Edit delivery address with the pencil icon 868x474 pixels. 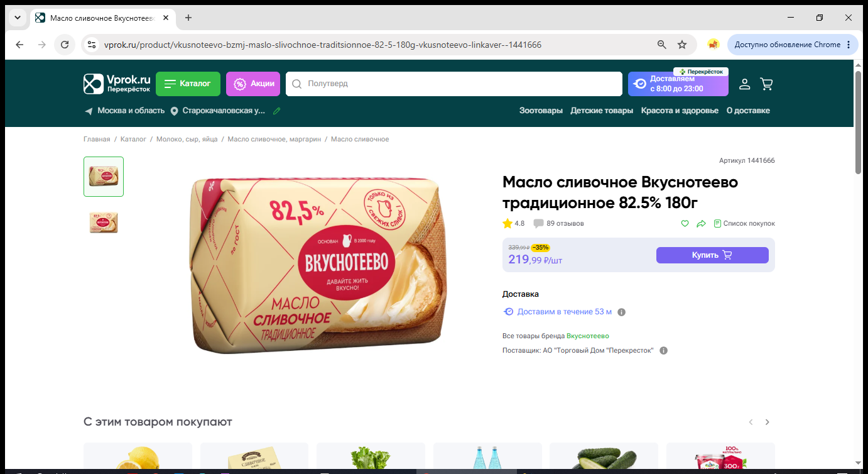click(276, 111)
